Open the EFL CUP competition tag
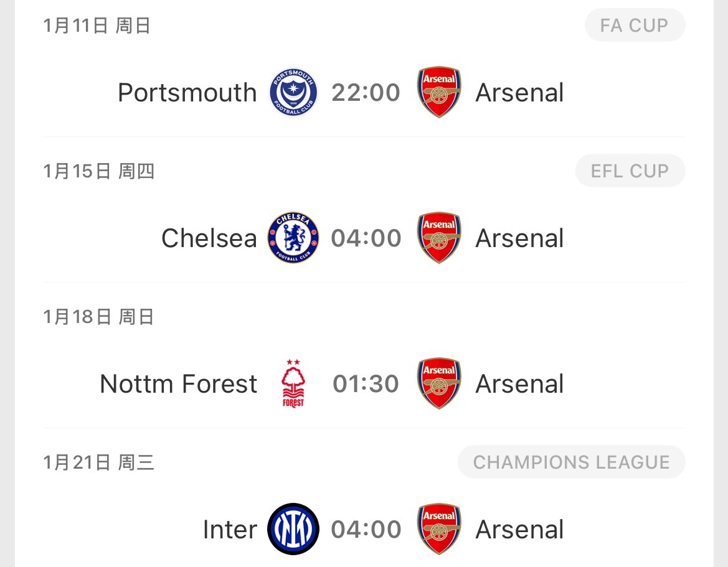The image size is (728, 567). coord(630,171)
